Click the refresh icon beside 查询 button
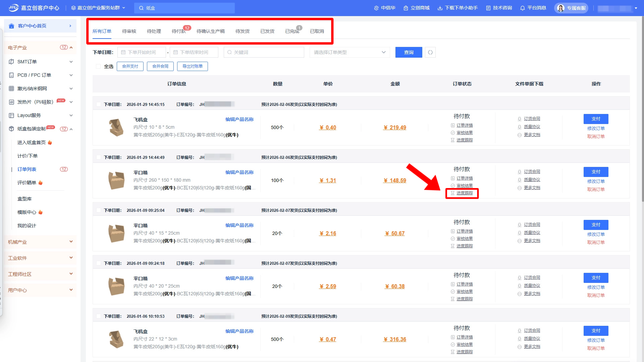644x362 pixels. point(430,52)
